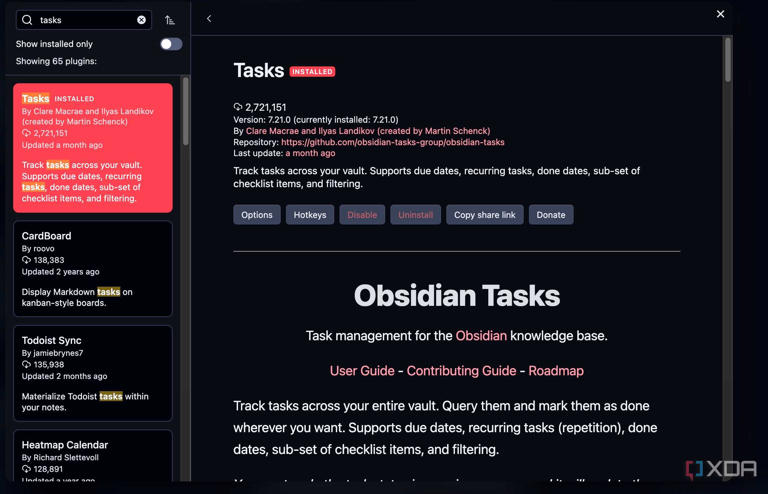Uninstall the Tasks plugin
The width and height of the screenshot is (768, 494).
415,215
